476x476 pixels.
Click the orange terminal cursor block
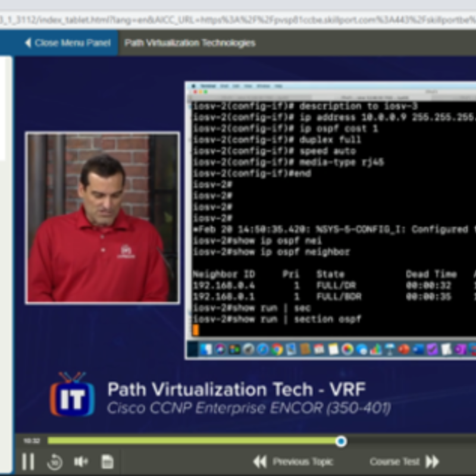(196, 330)
